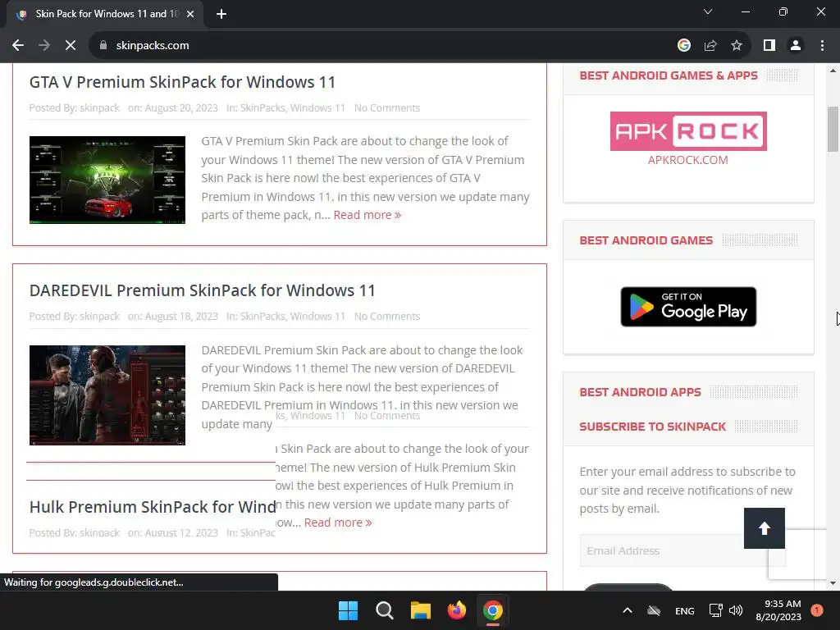The height and width of the screenshot is (630, 840).
Task: Open the GTA V Premium SkinPack title
Action: [182, 82]
